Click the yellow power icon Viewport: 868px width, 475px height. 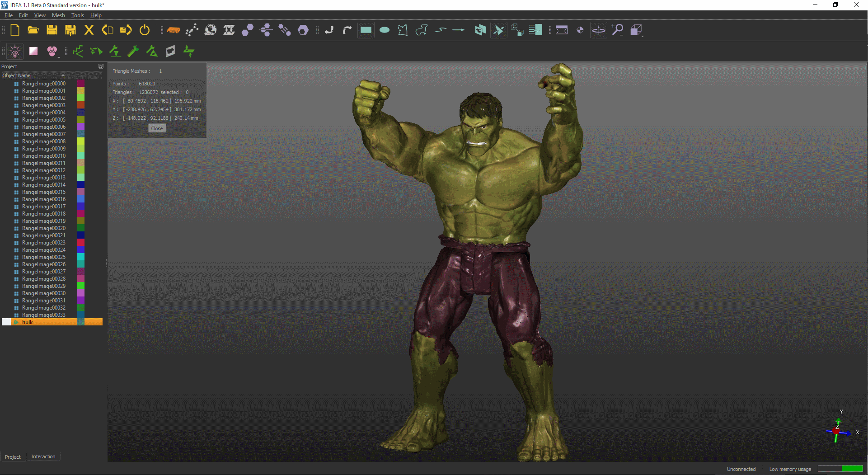pyautogui.click(x=145, y=30)
